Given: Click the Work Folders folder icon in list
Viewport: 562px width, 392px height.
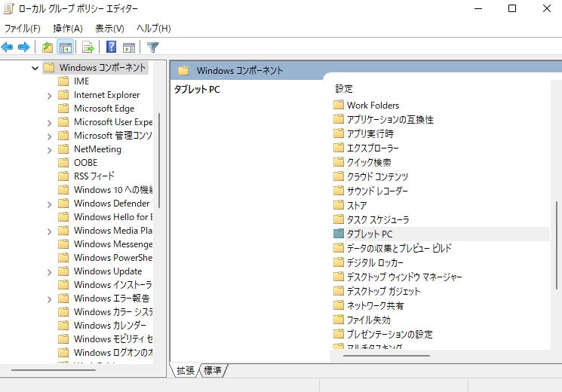Looking at the screenshot, I should (x=339, y=105).
